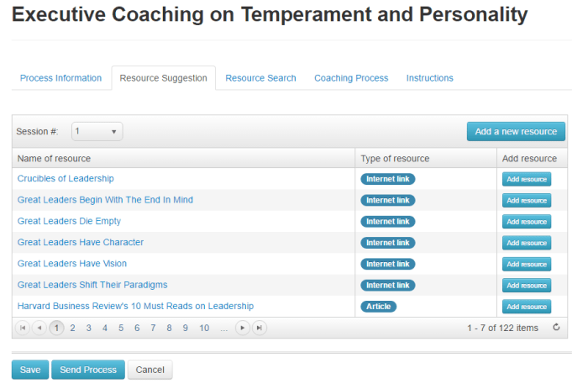
Task: Open Crucibles of Leadership link
Action: coord(66,178)
